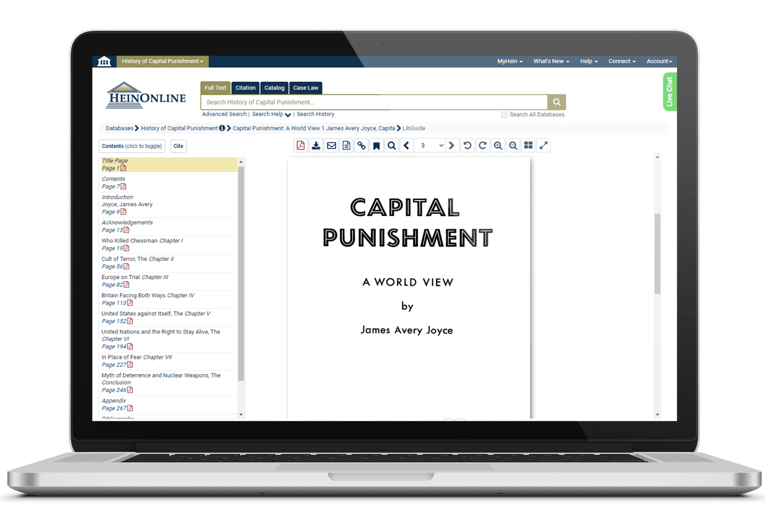Viewport: 766px width, 532px height.
Task: Zoom in on the page
Action: [498, 146]
